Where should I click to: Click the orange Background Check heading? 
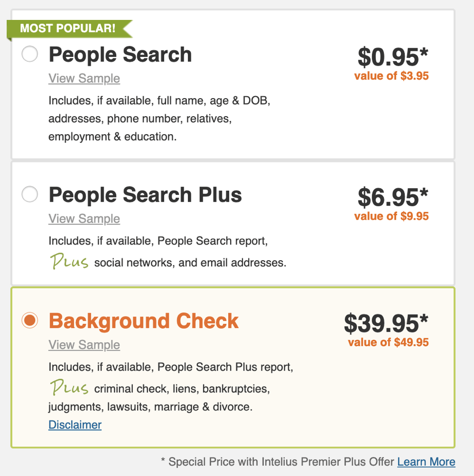click(144, 321)
